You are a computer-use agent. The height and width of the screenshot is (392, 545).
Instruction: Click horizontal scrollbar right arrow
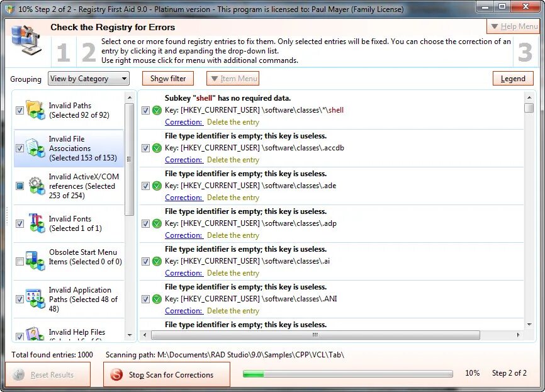pos(518,335)
